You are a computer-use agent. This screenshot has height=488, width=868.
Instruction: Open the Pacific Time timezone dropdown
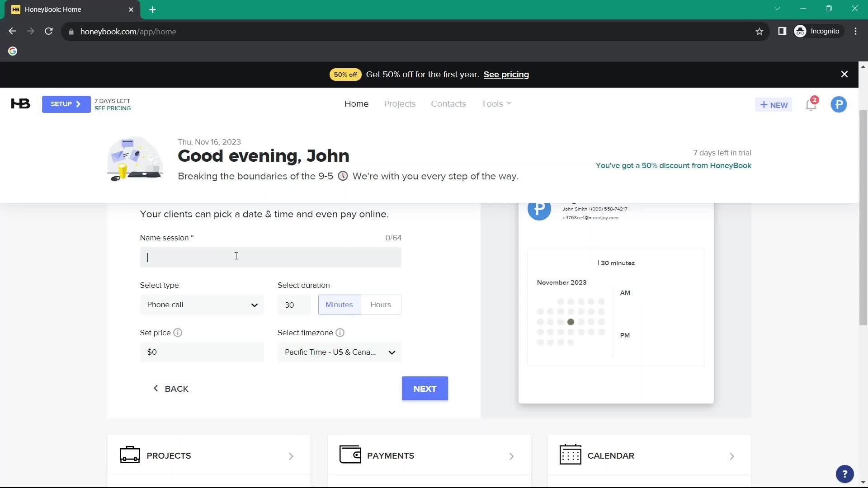click(x=340, y=352)
